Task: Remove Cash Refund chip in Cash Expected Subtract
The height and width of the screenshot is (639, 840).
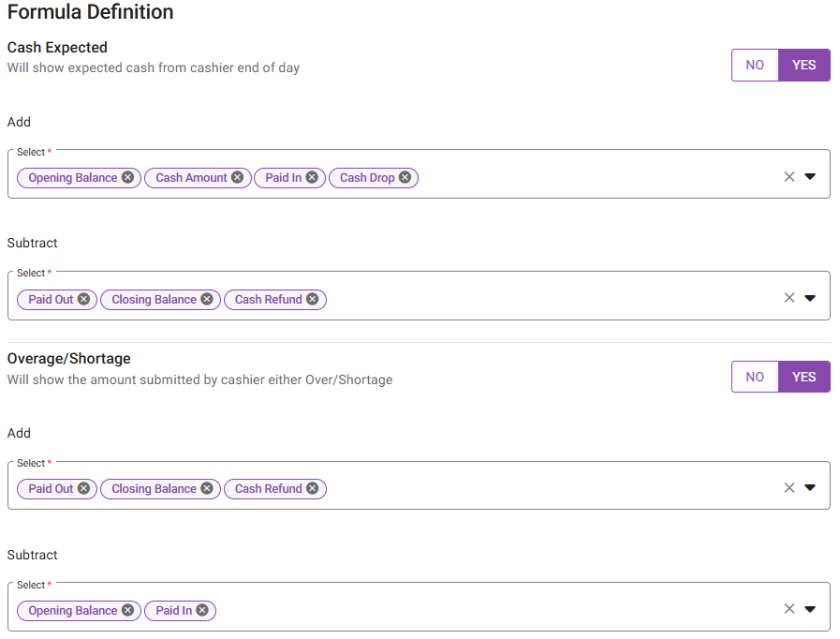Action: click(x=313, y=300)
